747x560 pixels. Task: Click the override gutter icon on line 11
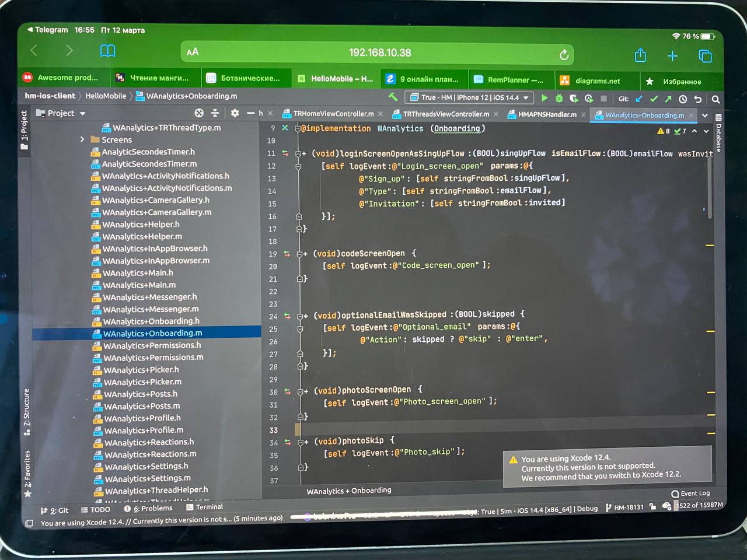(x=285, y=153)
